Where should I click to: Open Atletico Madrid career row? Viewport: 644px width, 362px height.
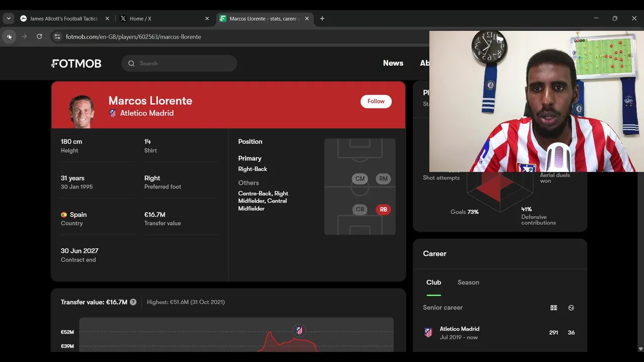[x=500, y=333]
